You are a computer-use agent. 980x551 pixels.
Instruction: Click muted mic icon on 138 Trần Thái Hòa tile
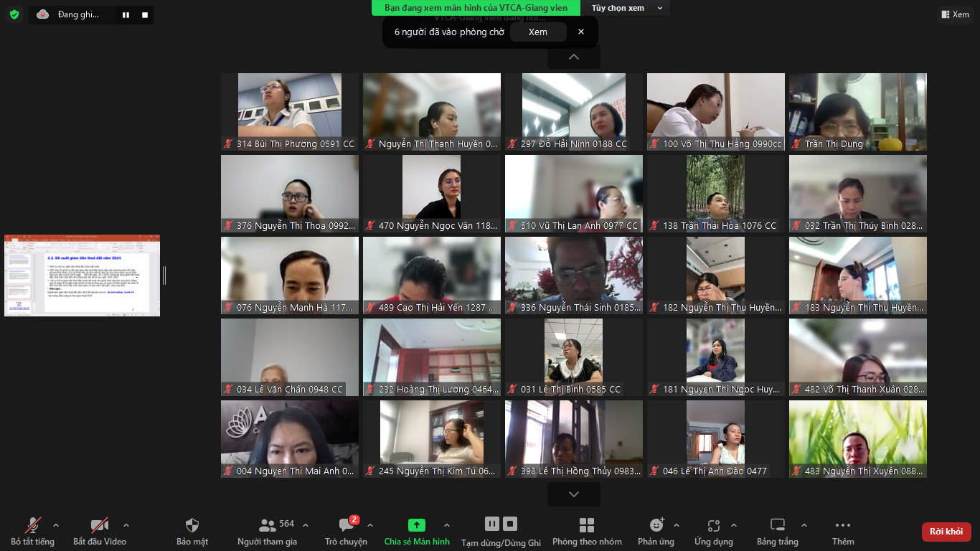[x=655, y=226]
